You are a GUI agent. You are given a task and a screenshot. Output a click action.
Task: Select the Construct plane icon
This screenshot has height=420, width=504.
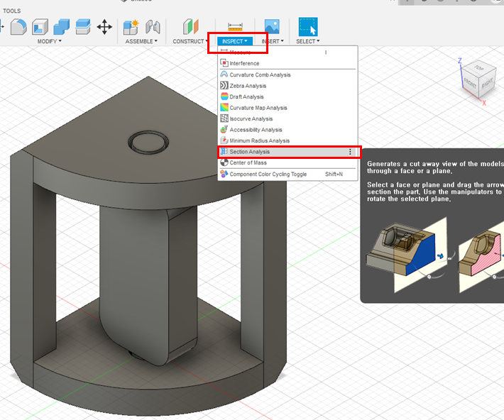pyautogui.click(x=191, y=27)
